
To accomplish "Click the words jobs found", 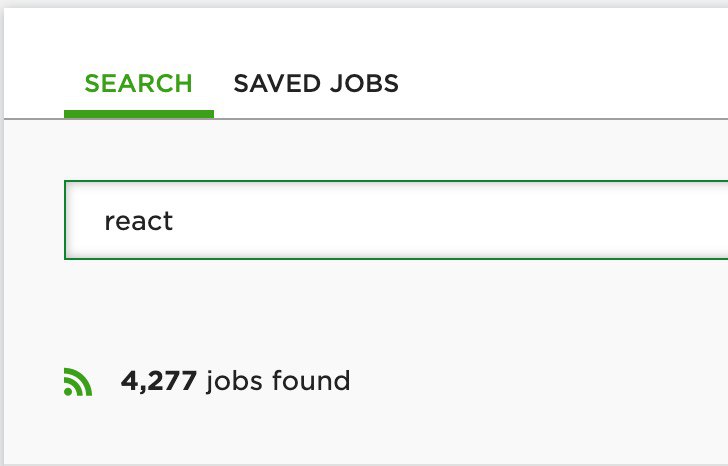I will coord(278,381).
